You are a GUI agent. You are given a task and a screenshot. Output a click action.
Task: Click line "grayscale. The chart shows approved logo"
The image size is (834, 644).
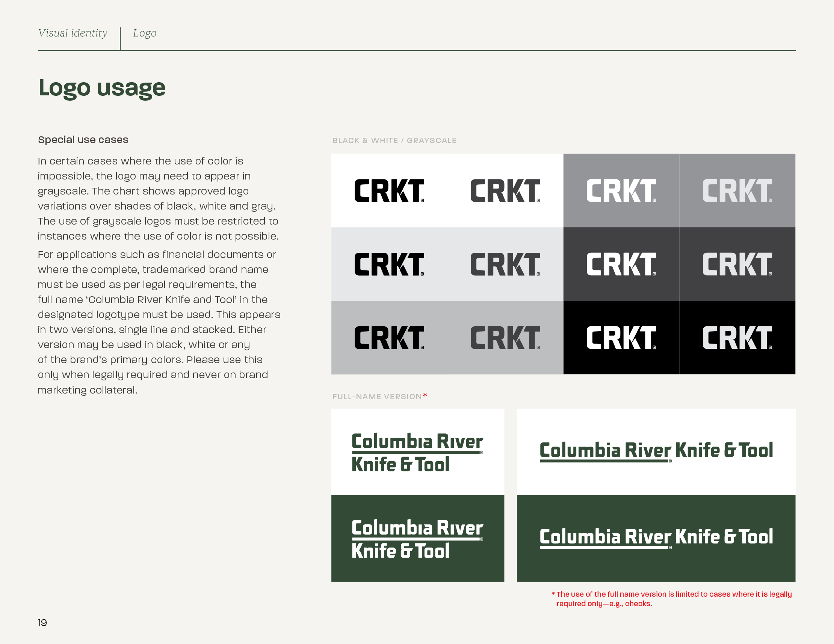click(x=143, y=191)
